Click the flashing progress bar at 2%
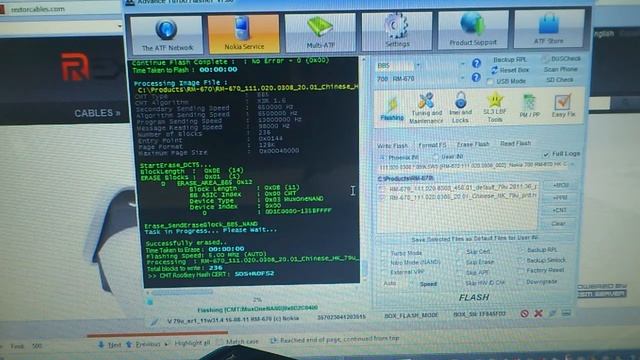640x360 pixels. pyautogui.click(x=257, y=301)
